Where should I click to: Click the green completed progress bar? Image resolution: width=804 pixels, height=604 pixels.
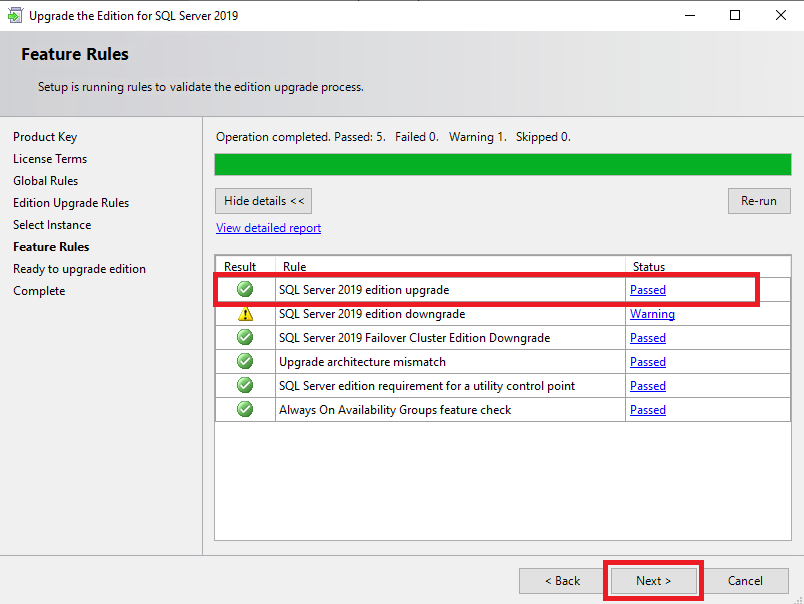[x=502, y=165]
